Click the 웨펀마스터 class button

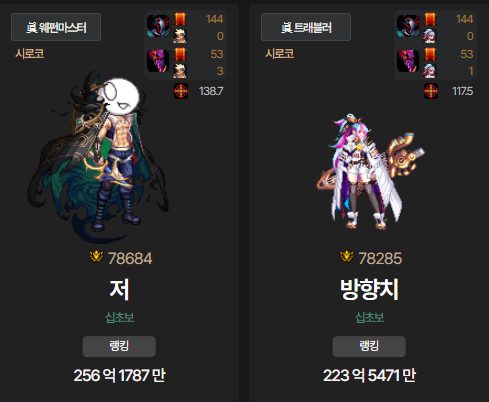coord(56,27)
